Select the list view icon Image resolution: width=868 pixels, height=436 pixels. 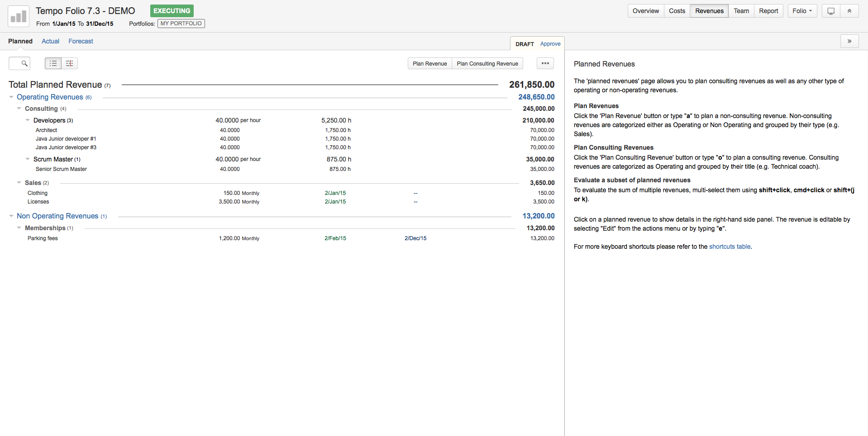[x=52, y=63]
